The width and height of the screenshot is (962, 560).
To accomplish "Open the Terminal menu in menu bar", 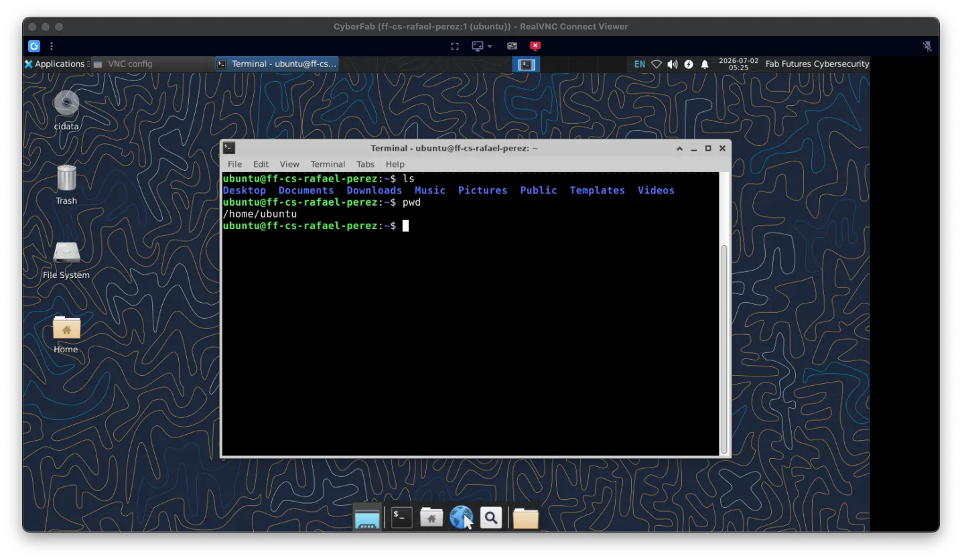I will pyautogui.click(x=328, y=164).
